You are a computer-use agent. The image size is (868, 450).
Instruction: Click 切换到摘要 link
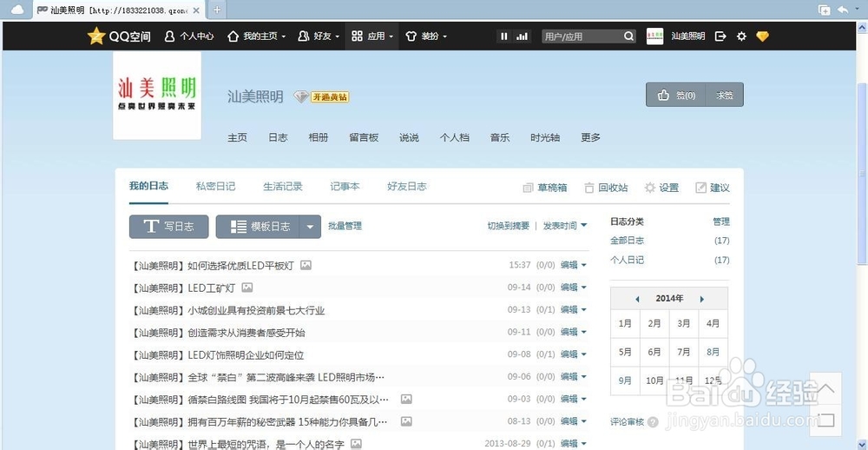[x=508, y=226]
